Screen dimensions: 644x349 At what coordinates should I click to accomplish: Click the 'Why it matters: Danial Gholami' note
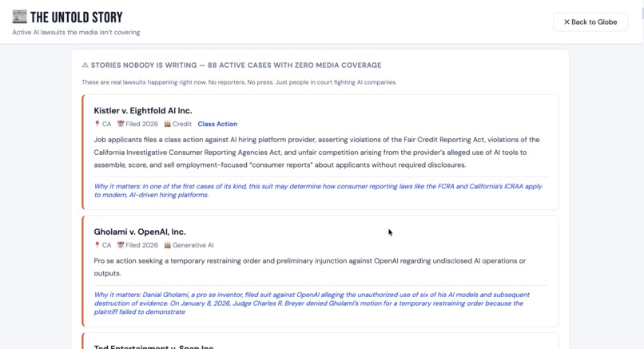(312, 303)
